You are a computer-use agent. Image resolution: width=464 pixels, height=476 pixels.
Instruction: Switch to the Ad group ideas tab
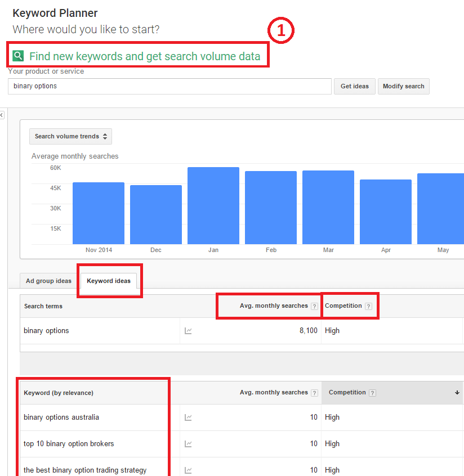click(48, 281)
